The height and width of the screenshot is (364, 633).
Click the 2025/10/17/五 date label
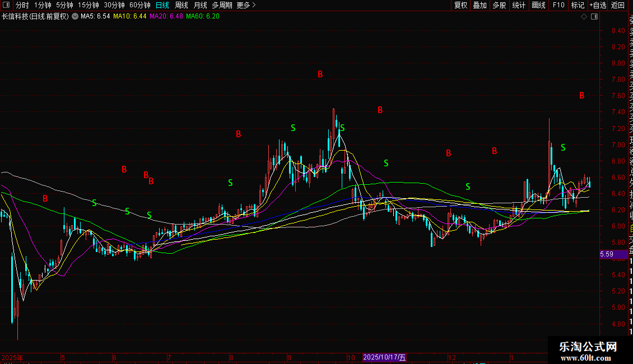(x=384, y=357)
